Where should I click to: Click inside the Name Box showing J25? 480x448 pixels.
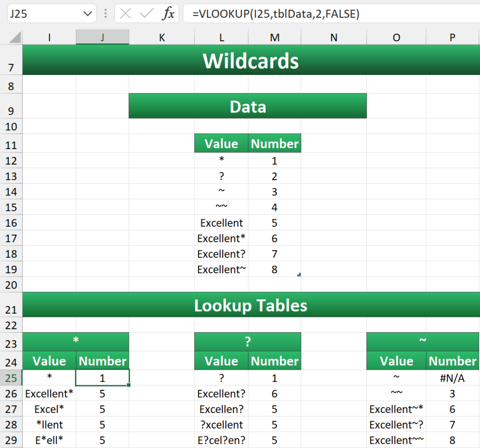point(42,14)
